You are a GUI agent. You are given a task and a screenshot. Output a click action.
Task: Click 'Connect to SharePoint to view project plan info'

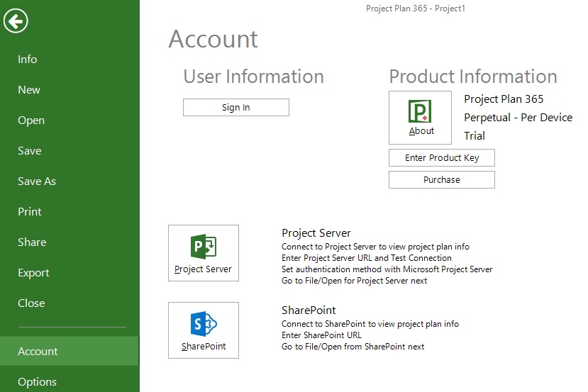pyautogui.click(x=370, y=324)
